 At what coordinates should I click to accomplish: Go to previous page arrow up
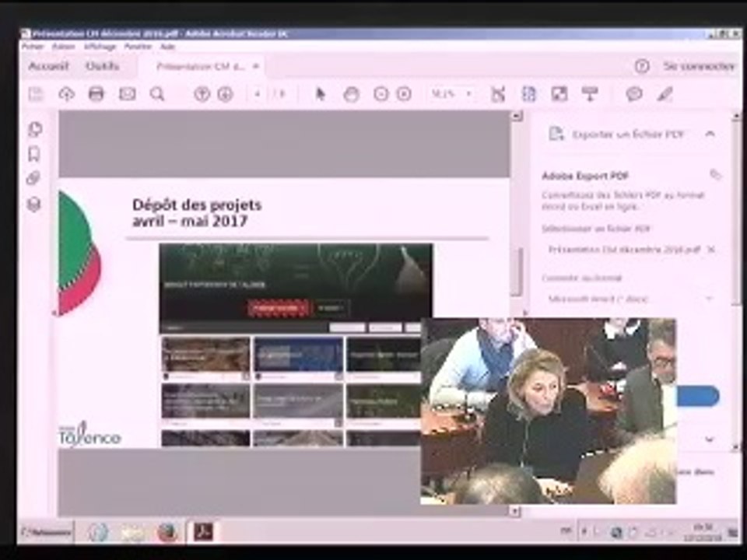click(202, 94)
